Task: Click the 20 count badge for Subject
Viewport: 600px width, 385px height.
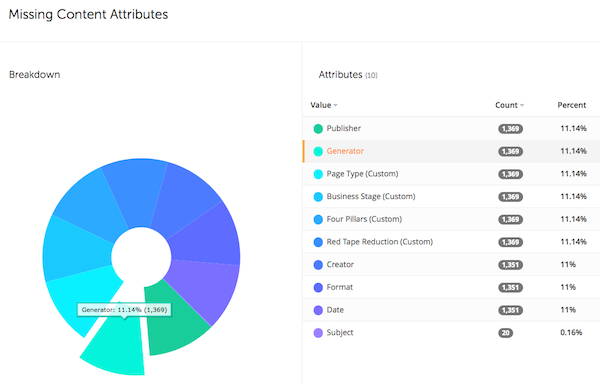Action: coord(505,333)
